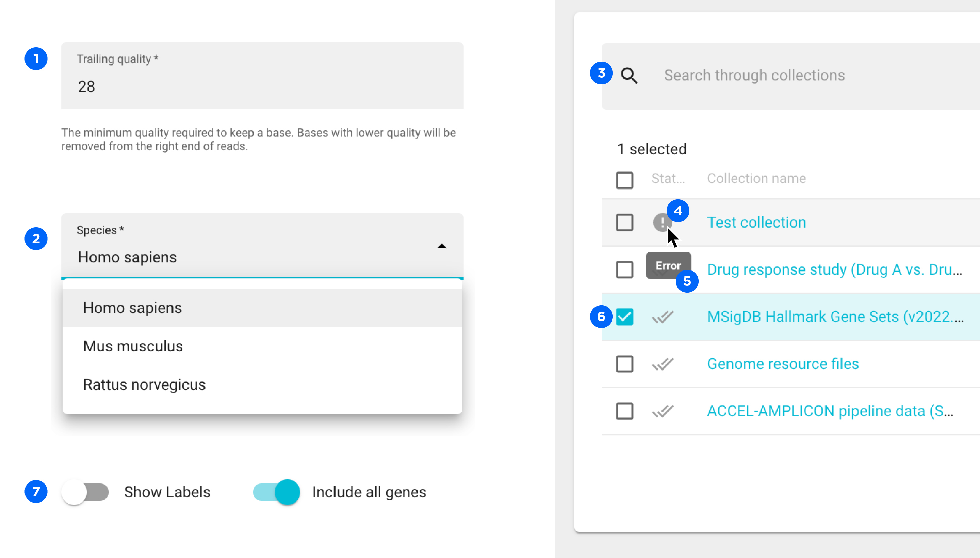980x558 pixels.
Task: Click the MSigDB Hallmark done status icon
Action: click(x=663, y=317)
